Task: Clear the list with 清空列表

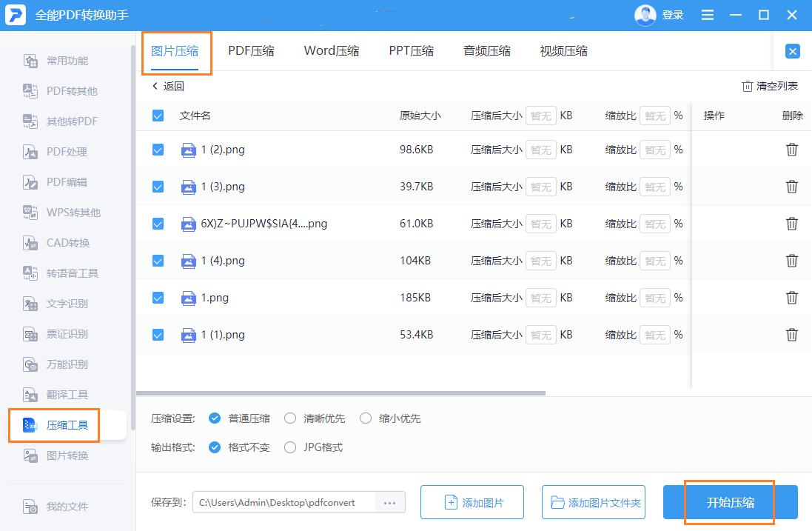Action: [770, 86]
